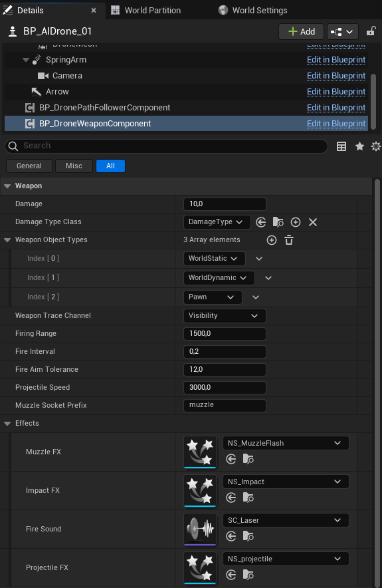
Task: Select the General filter tab
Action: pyautogui.click(x=29, y=166)
